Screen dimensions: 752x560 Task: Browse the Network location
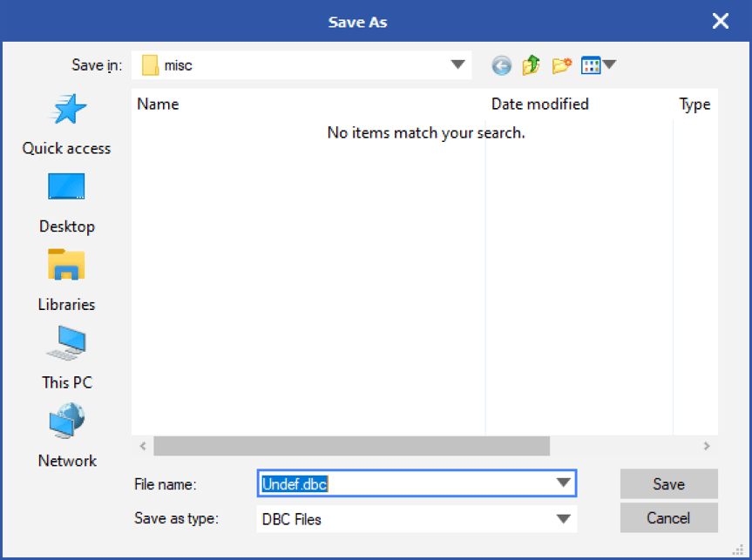tap(66, 435)
